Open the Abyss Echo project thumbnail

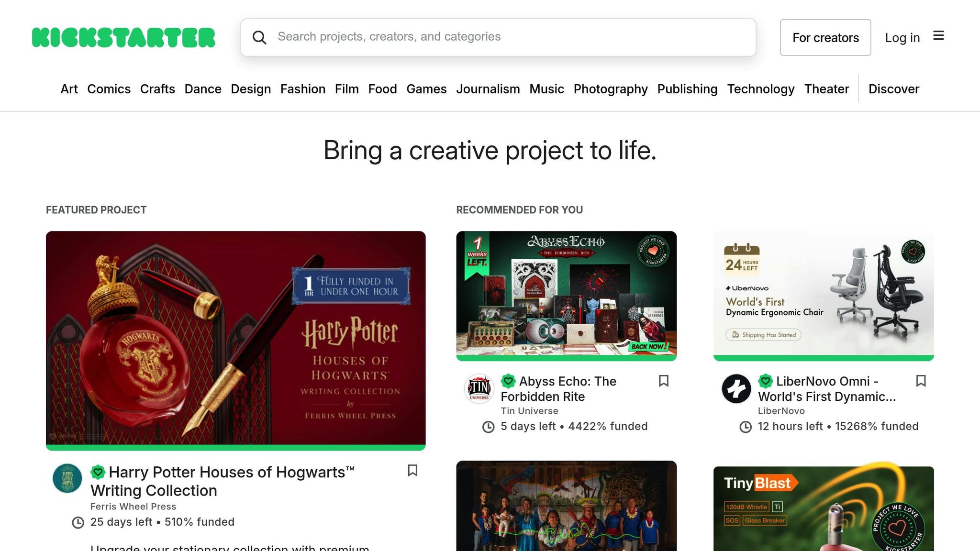(566, 293)
